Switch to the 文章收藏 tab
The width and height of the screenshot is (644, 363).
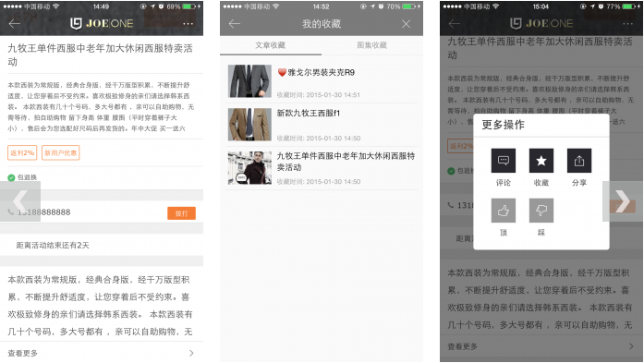pos(270,45)
